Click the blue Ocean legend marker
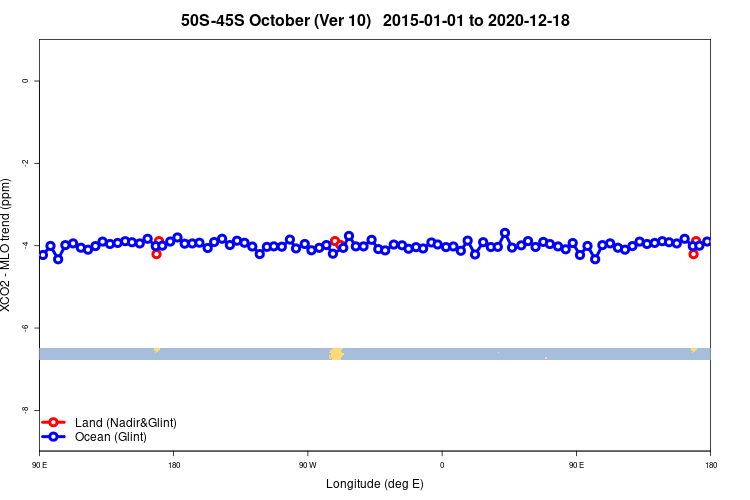This screenshot has width=750, height=500. [53, 436]
